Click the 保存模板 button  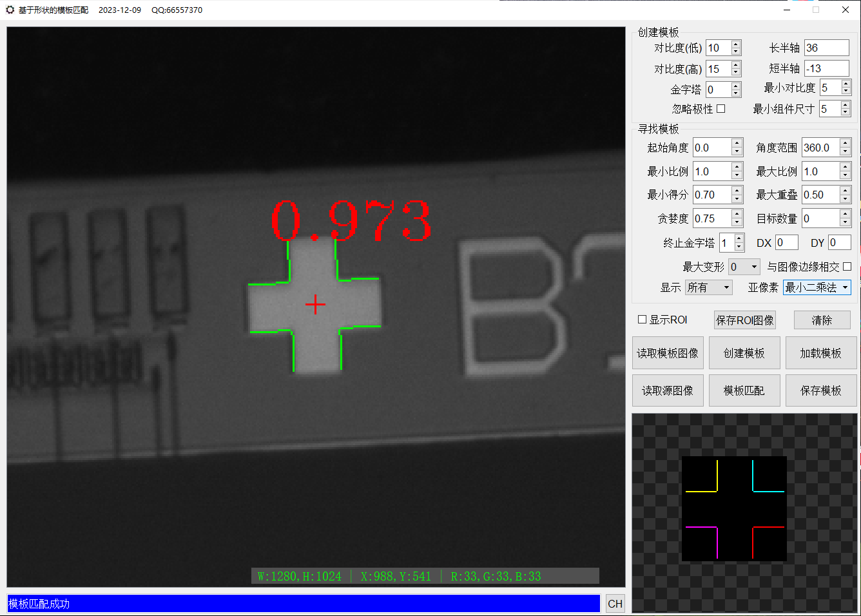(x=821, y=390)
